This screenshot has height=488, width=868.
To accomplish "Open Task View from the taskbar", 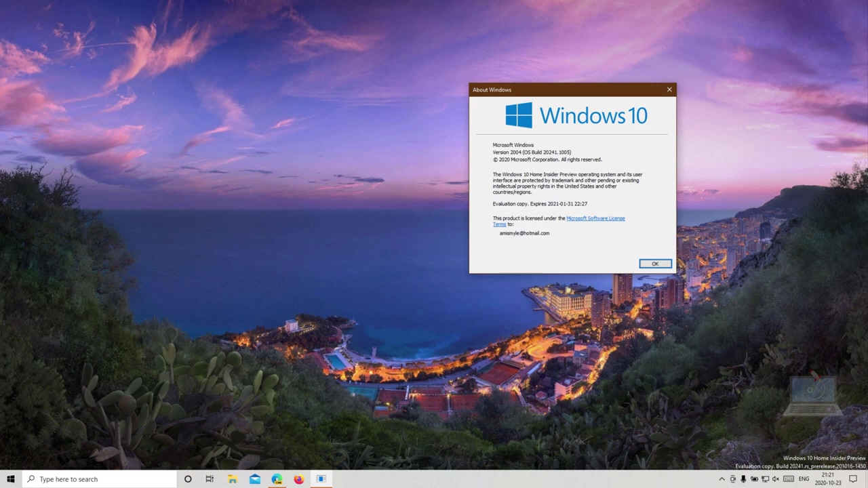I will (210, 479).
